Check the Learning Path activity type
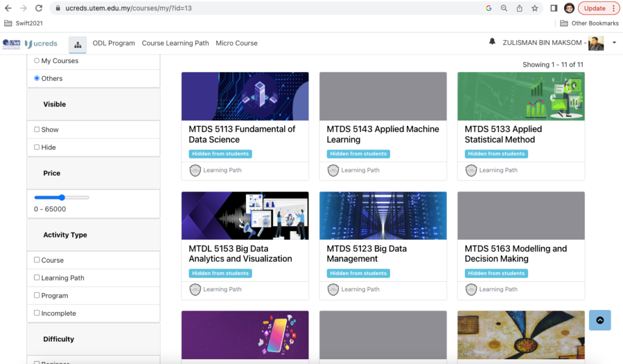 pyautogui.click(x=37, y=278)
